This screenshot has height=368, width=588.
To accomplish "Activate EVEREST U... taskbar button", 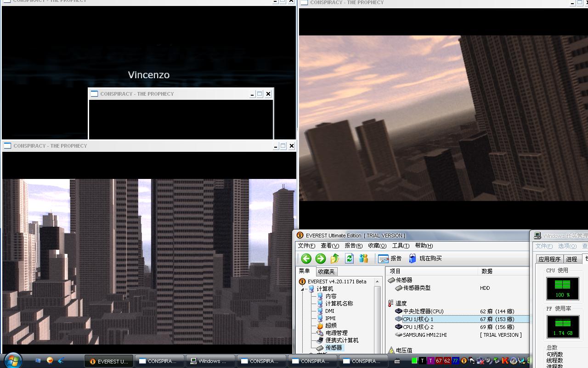I will [109, 361].
